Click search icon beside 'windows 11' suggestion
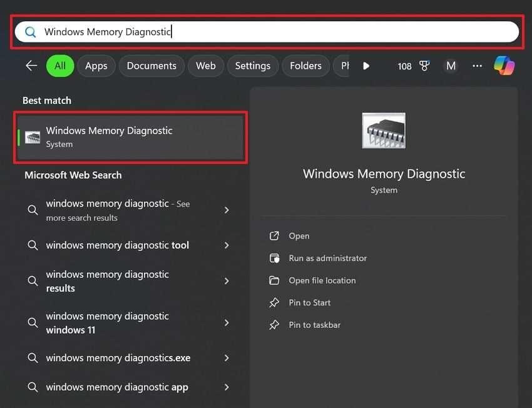Image resolution: width=532 pixels, height=408 pixels. coord(33,322)
